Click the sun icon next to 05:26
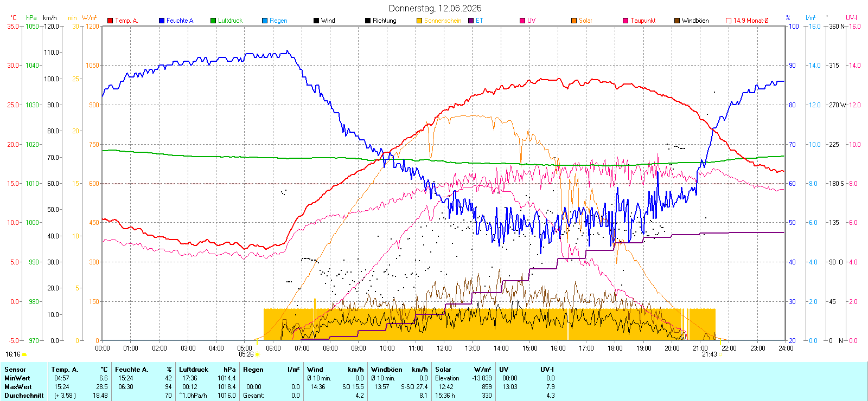 (257, 355)
